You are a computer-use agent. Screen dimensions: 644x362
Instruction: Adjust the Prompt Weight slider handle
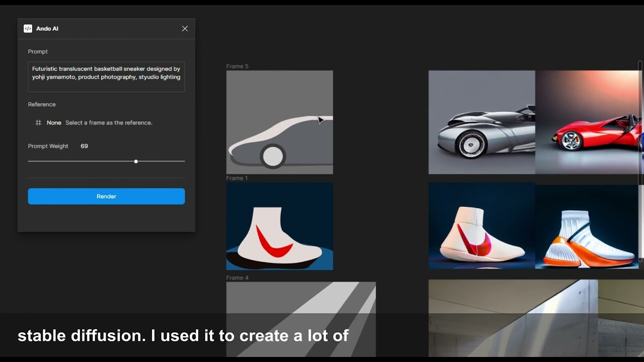136,161
